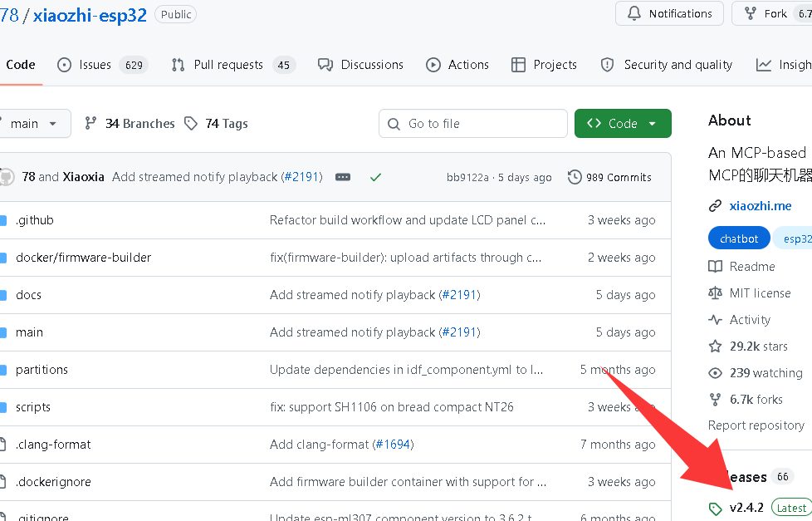812x521 pixels.
Task: Click the pull request merge icon
Action: click(x=178, y=65)
